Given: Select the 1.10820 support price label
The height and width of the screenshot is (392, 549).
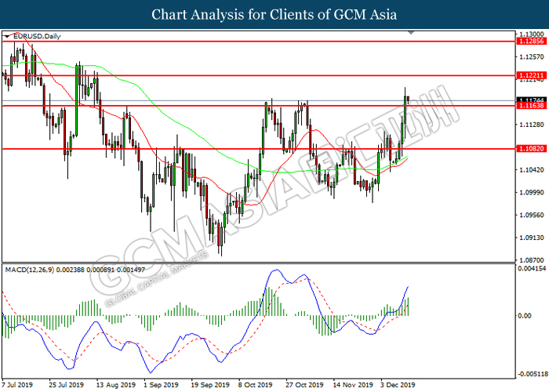Looking at the screenshot, I should pos(531,149).
